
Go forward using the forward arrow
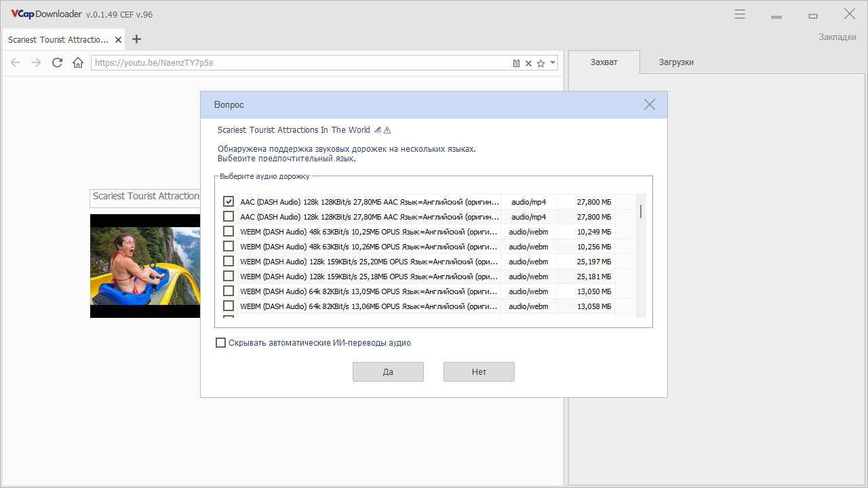click(37, 62)
